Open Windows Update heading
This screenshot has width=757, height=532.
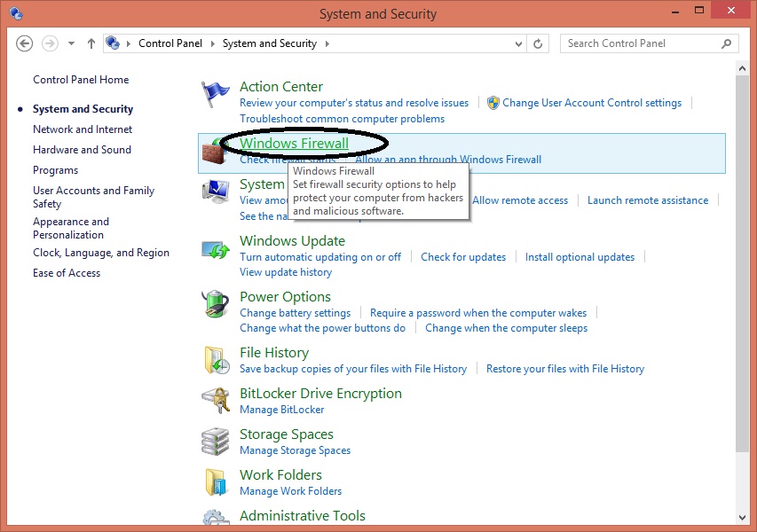(292, 240)
